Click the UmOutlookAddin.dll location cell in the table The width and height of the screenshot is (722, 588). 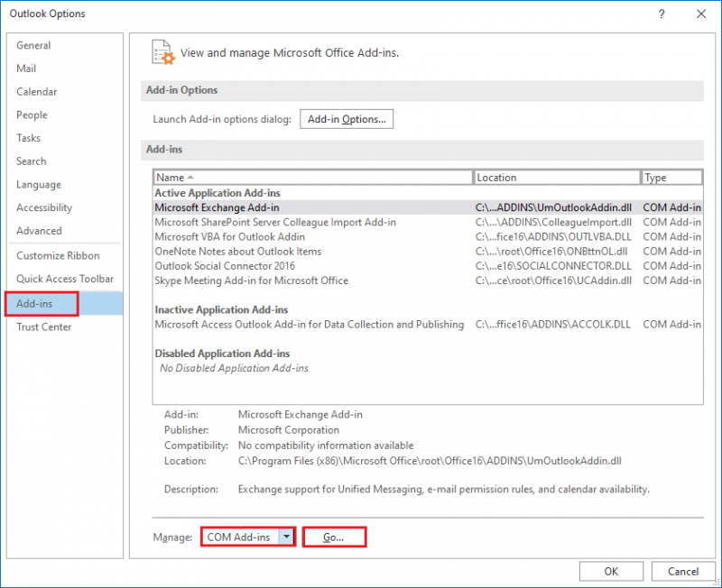coord(553,207)
